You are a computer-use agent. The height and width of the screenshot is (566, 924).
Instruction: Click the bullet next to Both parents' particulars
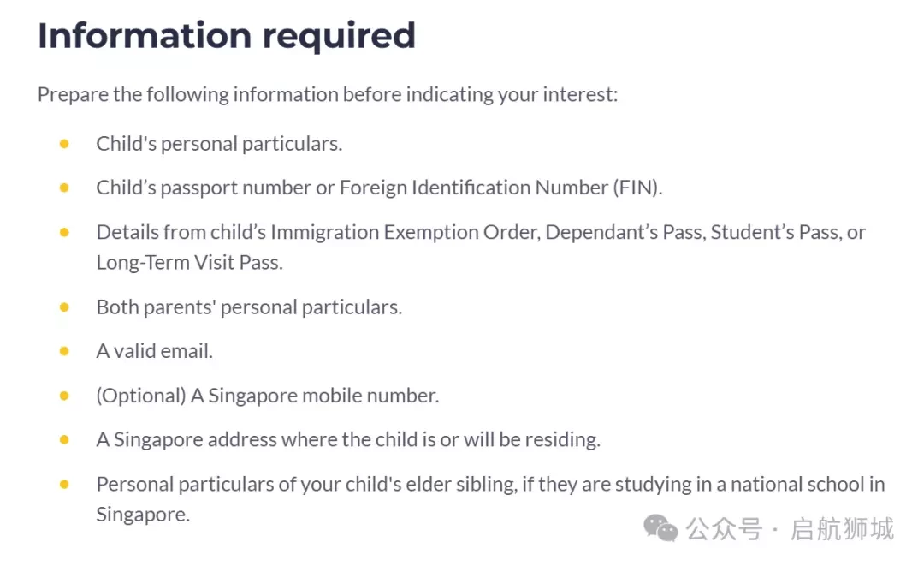pos(64,307)
